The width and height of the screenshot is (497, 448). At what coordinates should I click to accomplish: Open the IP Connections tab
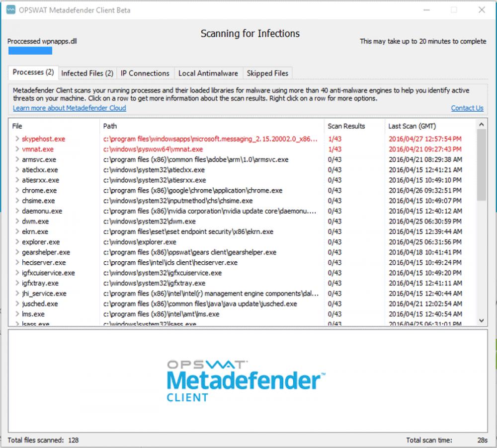coord(145,73)
